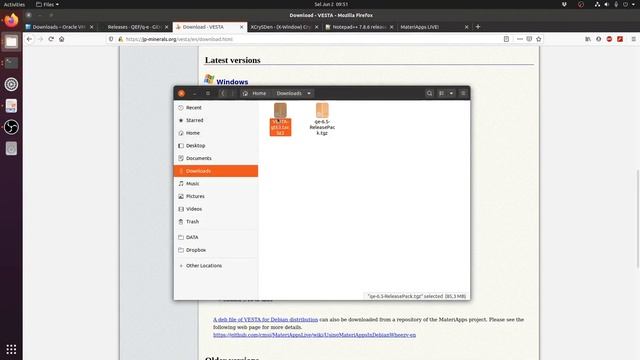This screenshot has height=360, width=640.
Task: Switch to the Downloads - Oracle VM tab
Action: click(60, 27)
